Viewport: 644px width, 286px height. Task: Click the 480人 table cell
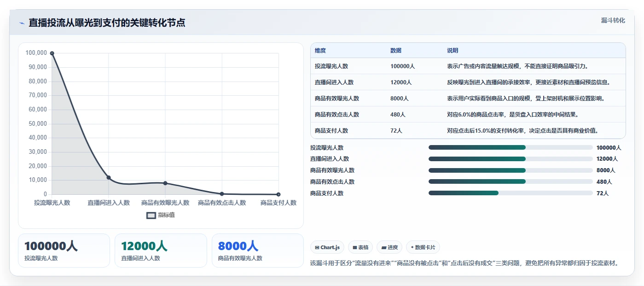tap(398, 115)
